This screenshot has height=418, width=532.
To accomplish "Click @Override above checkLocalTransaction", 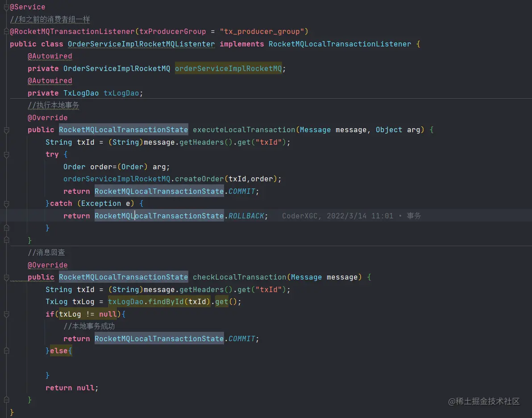I will coord(47,265).
